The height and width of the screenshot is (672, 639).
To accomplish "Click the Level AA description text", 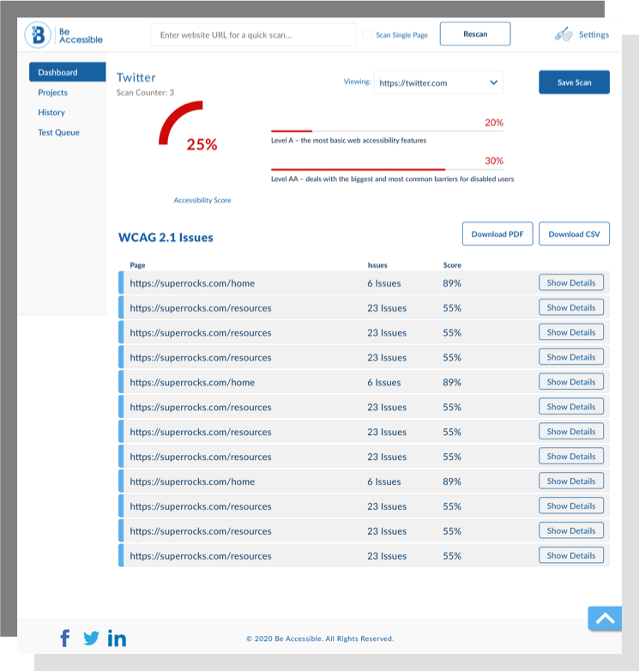I will pyautogui.click(x=392, y=179).
